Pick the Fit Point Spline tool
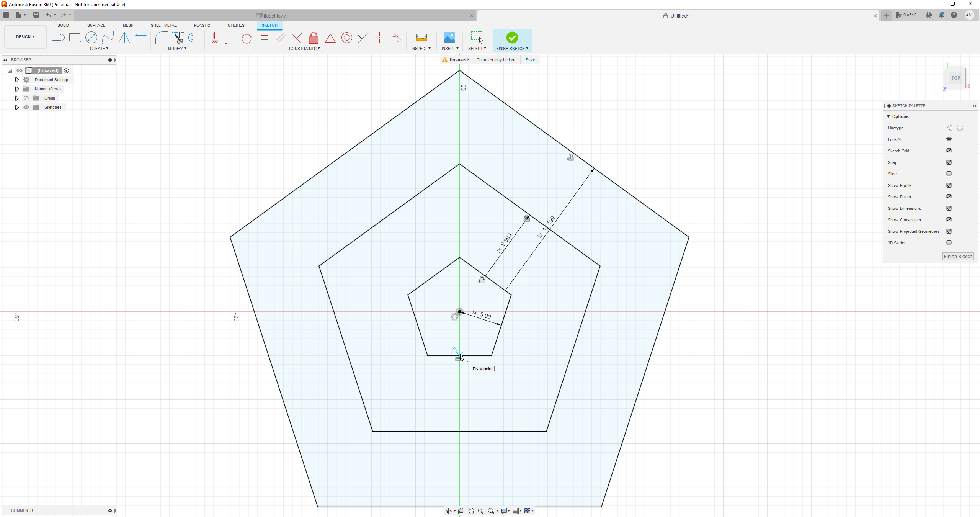 click(x=108, y=38)
